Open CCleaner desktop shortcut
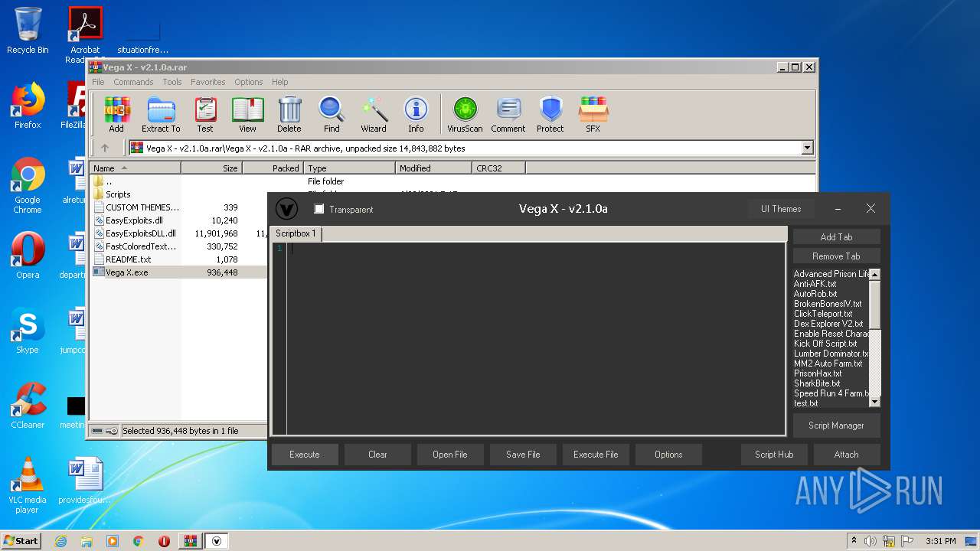980x551 pixels. pos(28,405)
